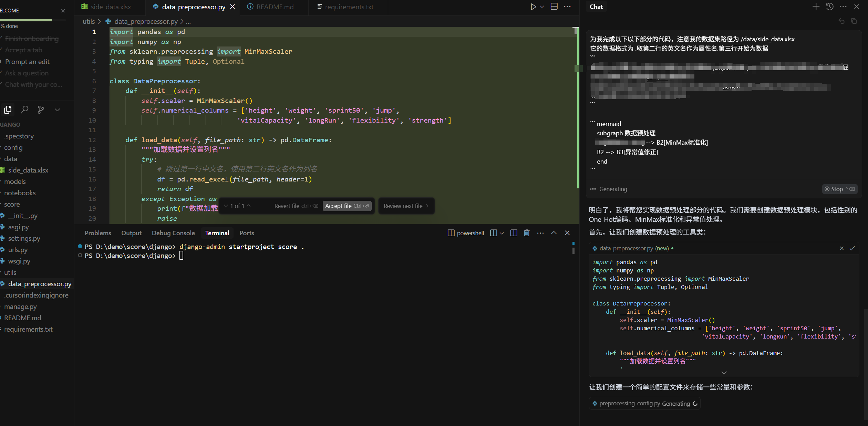Maximize terminal panel with up chevron

click(x=554, y=233)
